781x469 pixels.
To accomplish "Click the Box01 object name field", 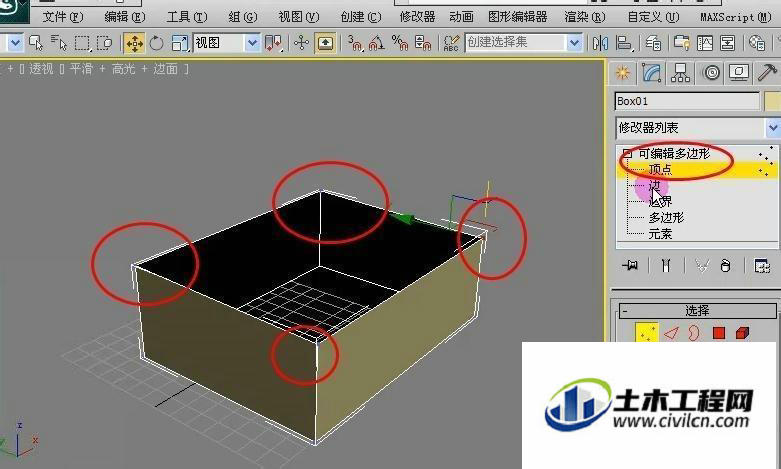I will [x=687, y=101].
